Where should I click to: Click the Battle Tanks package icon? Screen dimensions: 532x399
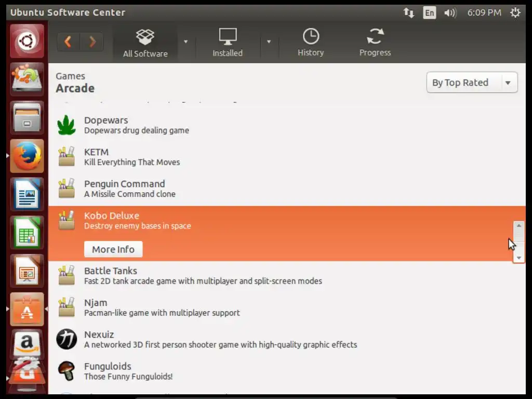66,275
